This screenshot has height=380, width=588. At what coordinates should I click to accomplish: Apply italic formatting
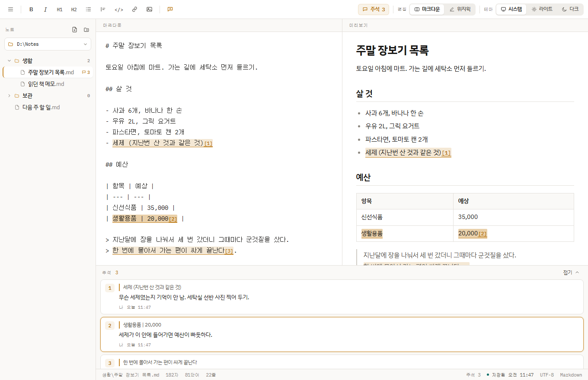45,9
